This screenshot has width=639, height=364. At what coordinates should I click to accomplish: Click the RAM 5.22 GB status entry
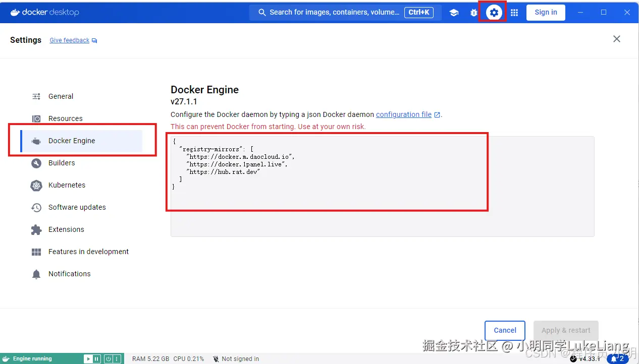click(x=150, y=359)
